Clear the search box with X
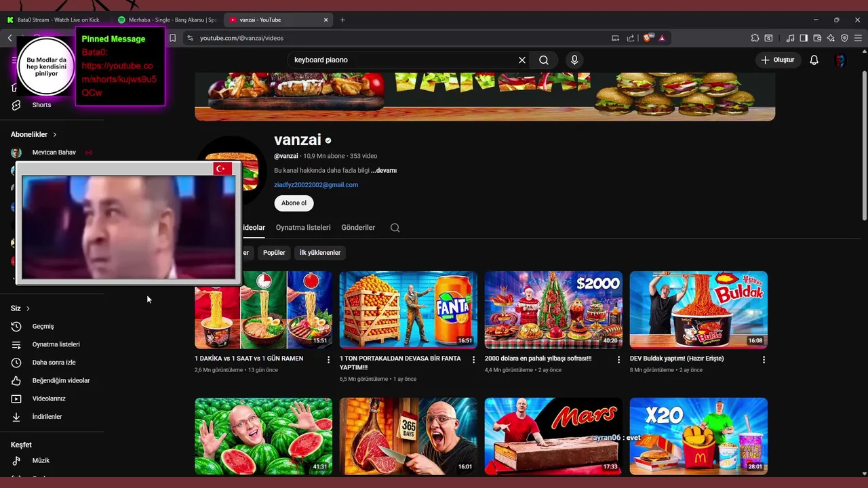Image resolution: width=868 pixels, height=488 pixels. [522, 60]
